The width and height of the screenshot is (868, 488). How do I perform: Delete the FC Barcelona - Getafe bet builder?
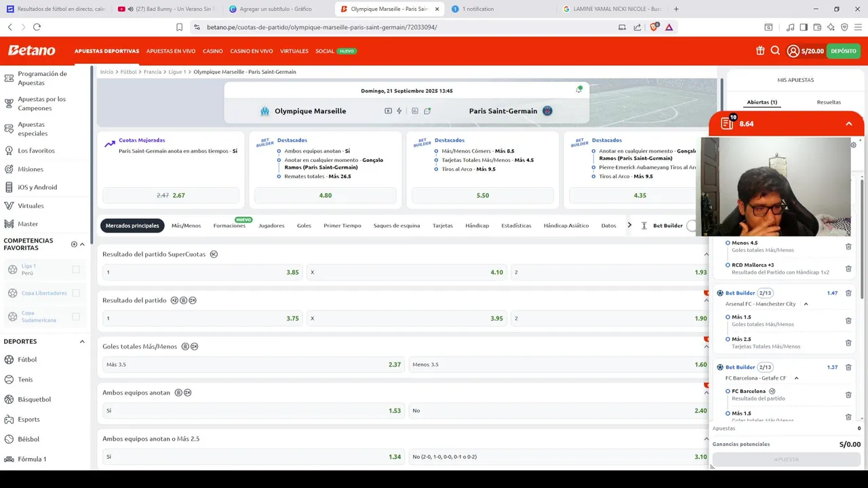(848, 367)
